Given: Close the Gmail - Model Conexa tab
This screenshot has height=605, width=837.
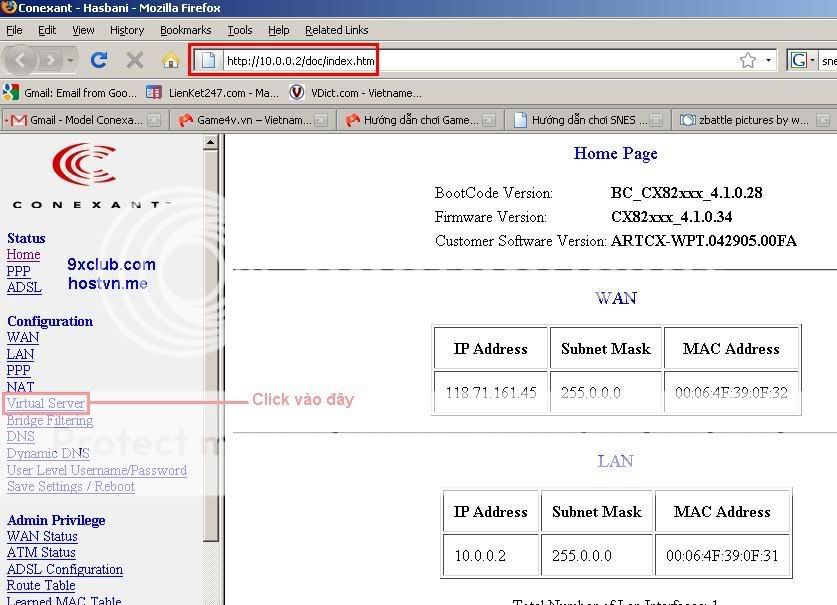Looking at the screenshot, I should pos(154,120).
